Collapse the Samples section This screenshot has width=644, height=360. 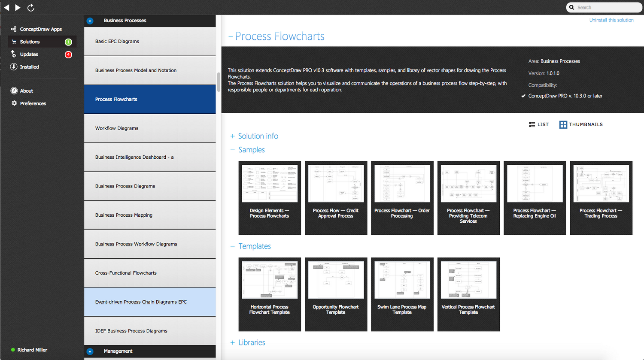pyautogui.click(x=232, y=150)
